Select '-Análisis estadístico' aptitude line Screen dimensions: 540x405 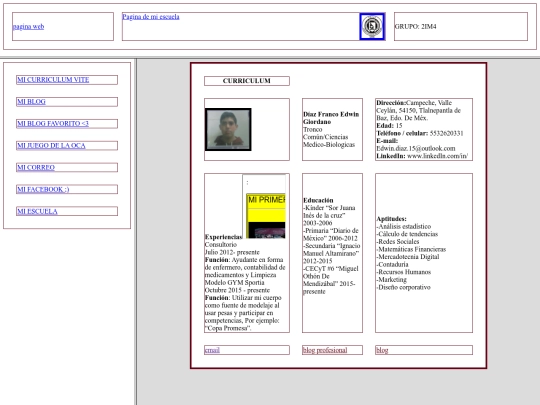(404, 226)
